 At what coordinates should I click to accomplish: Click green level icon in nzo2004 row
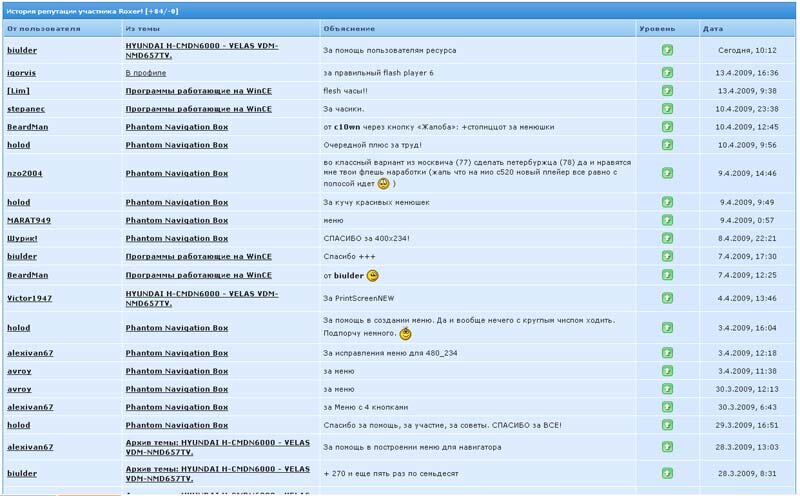click(667, 173)
